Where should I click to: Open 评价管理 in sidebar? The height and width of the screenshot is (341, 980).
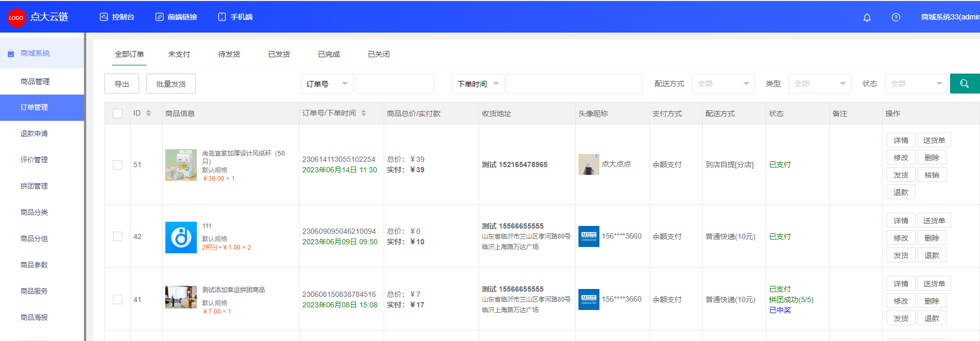(x=42, y=160)
